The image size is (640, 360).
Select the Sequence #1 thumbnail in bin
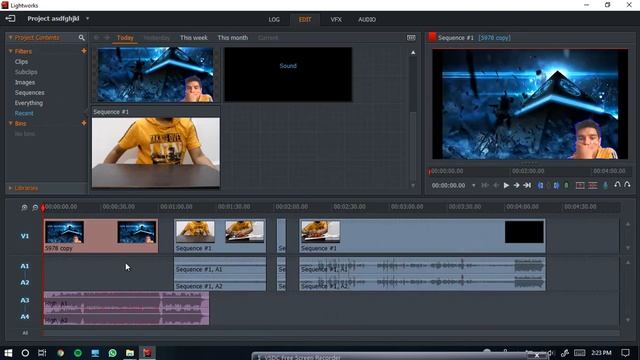click(156, 152)
